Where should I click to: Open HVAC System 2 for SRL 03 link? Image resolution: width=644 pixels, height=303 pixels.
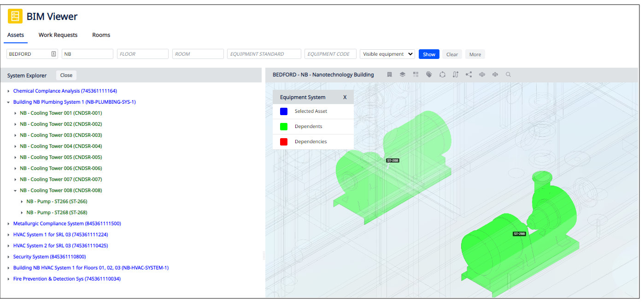tap(60, 246)
